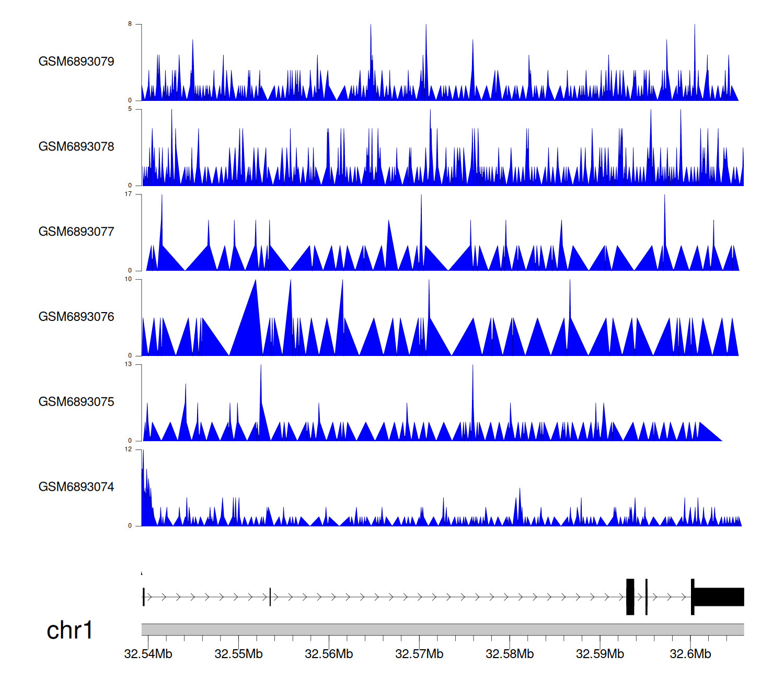Click the 32.6Mb coordinate label

pos(690,654)
